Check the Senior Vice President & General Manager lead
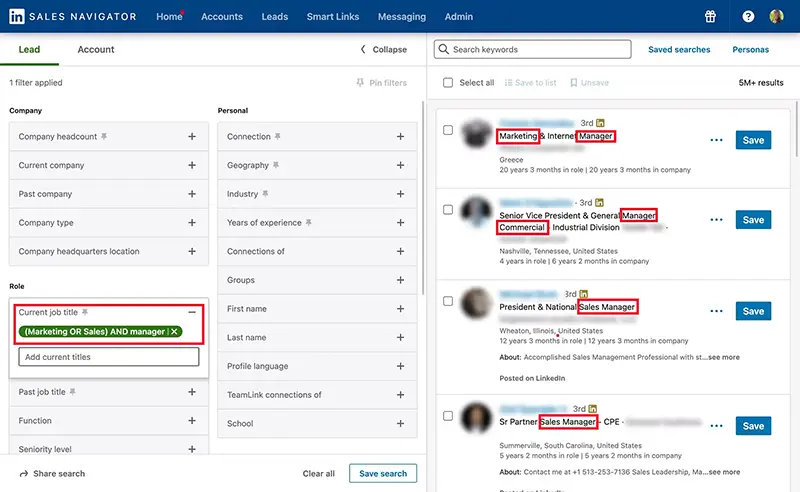 click(x=448, y=210)
